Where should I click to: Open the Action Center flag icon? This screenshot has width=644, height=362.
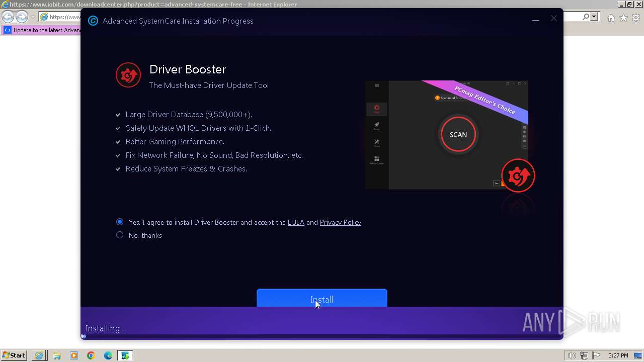(596, 355)
